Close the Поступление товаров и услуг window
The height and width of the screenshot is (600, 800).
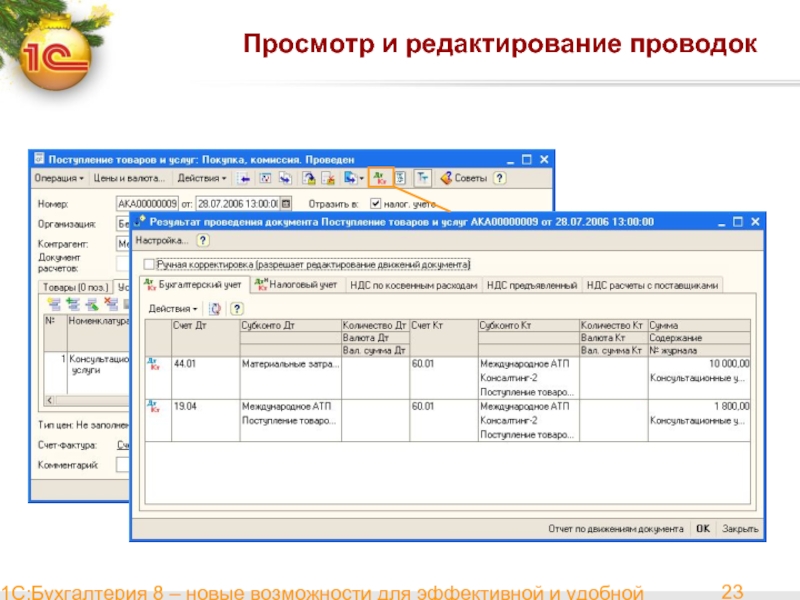[x=544, y=160]
